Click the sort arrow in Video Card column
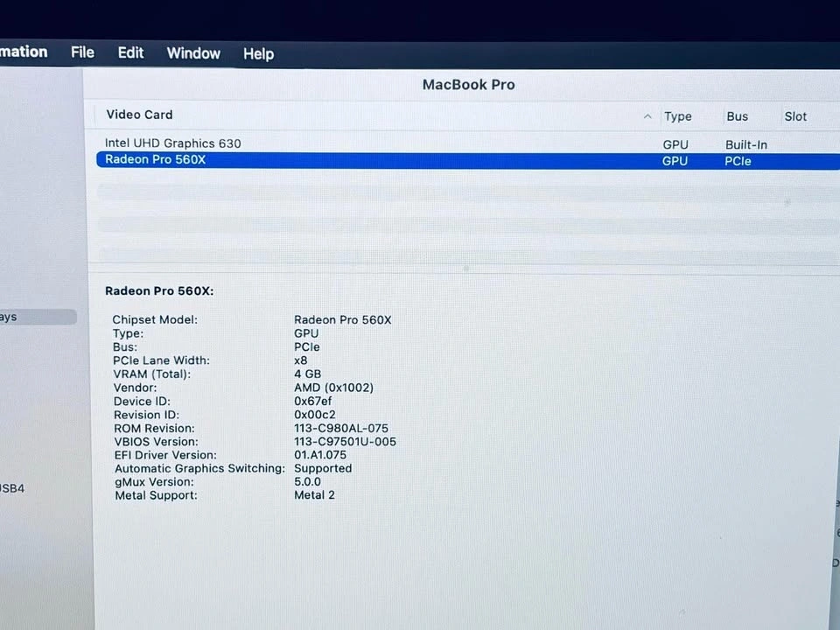Image resolution: width=840 pixels, height=630 pixels. (x=647, y=116)
